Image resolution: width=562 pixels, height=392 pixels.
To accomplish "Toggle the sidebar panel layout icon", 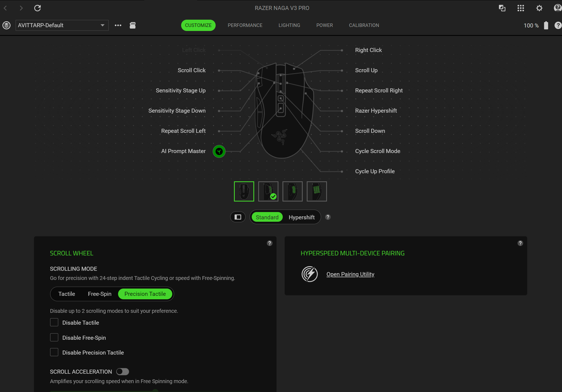I will coord(238,217).
